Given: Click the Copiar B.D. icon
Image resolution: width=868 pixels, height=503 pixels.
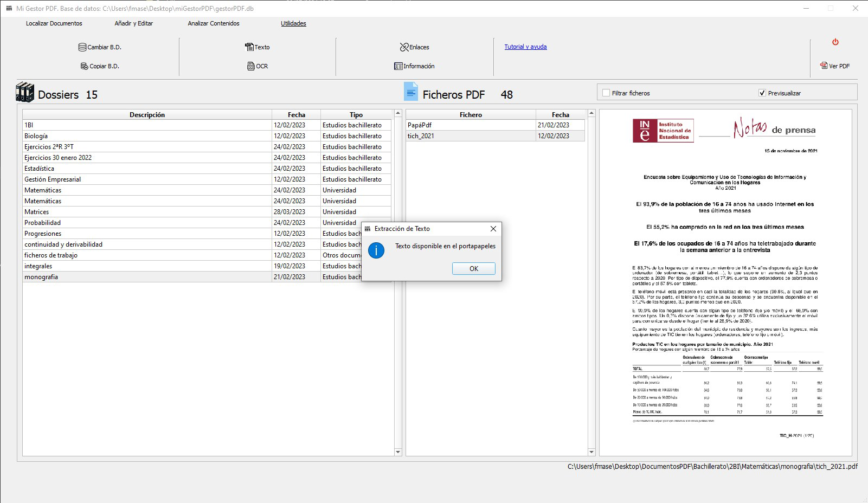Looking at the screenshot, I should (x=85, y=66).
